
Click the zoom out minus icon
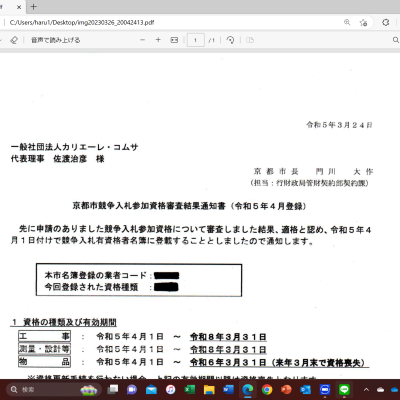click(x=143, y=40)
